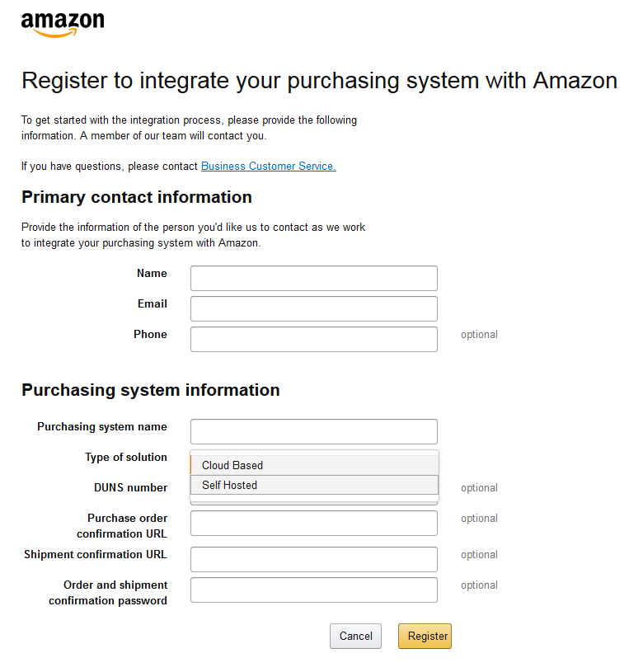The height and width of the screenshot is (672, 643).
Task: Open the Business Customer Service link
Action: pyautogui.click(x=268, y=166)
